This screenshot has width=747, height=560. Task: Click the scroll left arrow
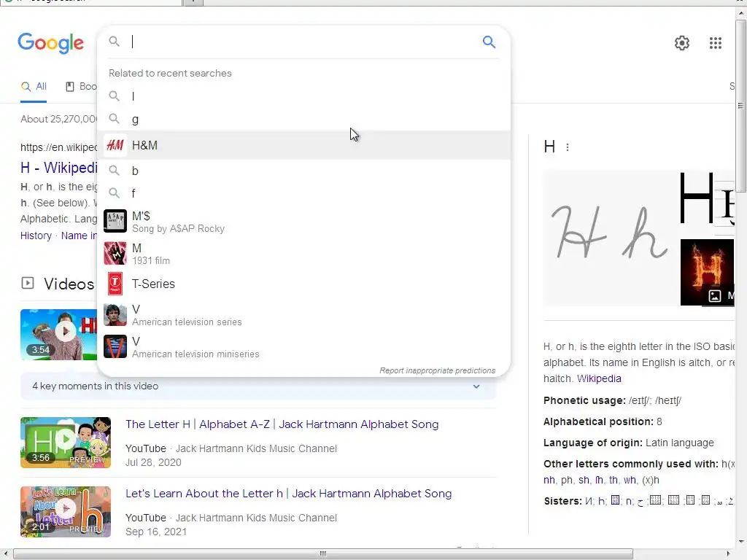click(x=5, y=554)
